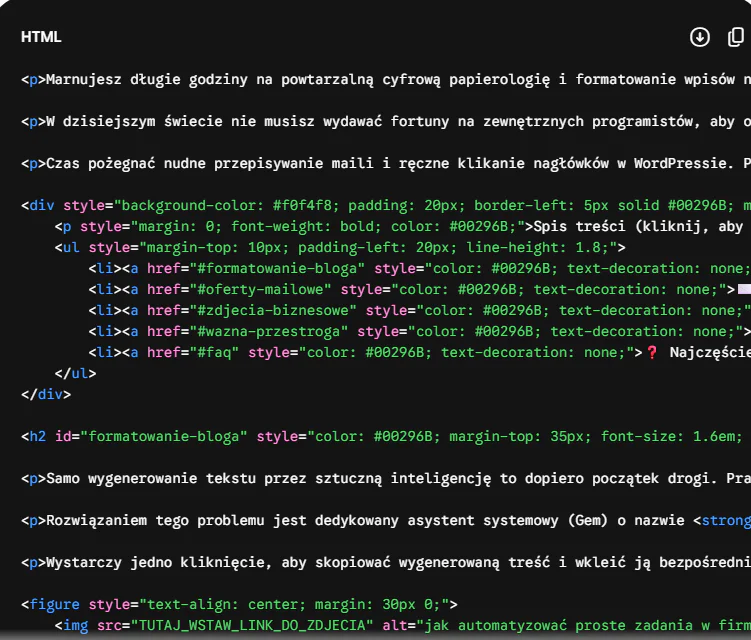The height and width of the screenshot is (640, 751).
Task: Click the line starting 'W dzisiejszym świecie'
Action: pyautogui.click(x=386, y=121)
